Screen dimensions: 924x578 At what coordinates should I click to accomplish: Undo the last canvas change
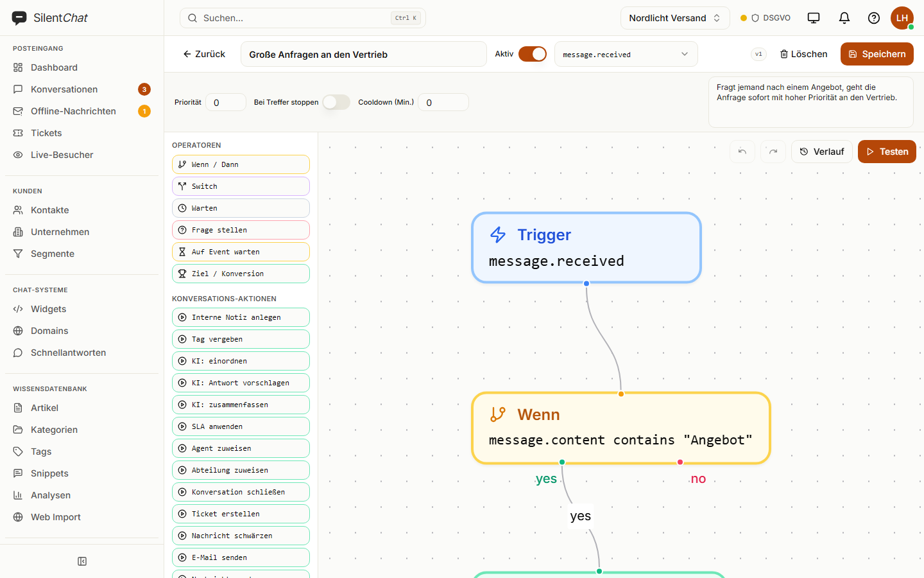point(742,152)
